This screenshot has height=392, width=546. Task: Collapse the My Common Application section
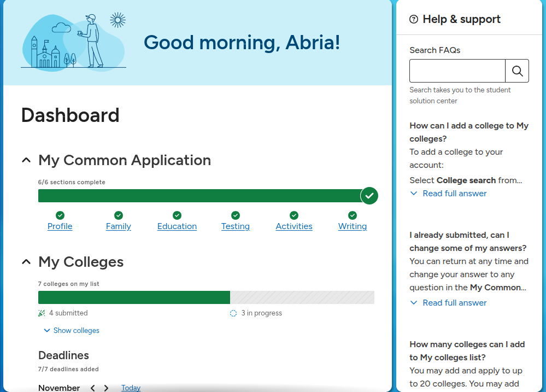(26, 160)
